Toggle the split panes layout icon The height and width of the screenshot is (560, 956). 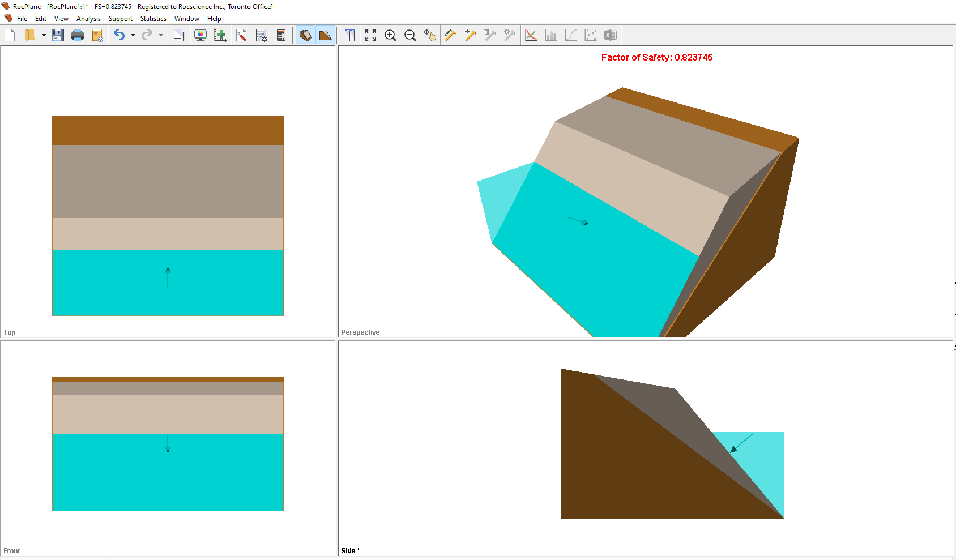coord(350,35)
